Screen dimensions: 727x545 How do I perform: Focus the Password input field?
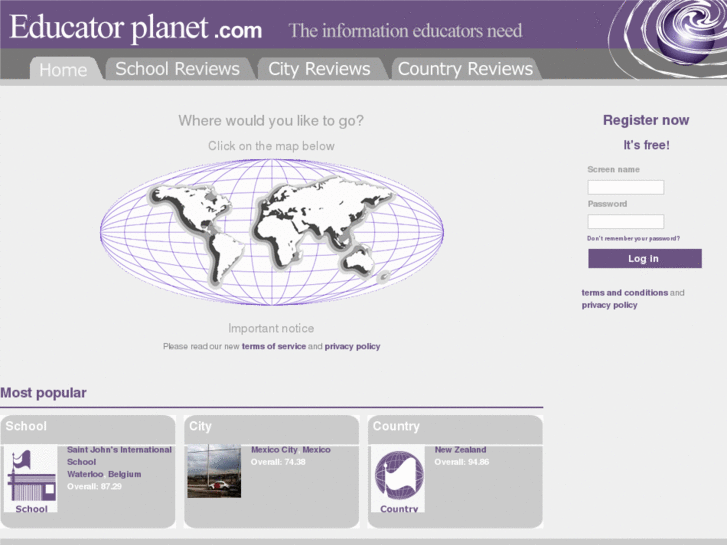click(x=625, y=221)
